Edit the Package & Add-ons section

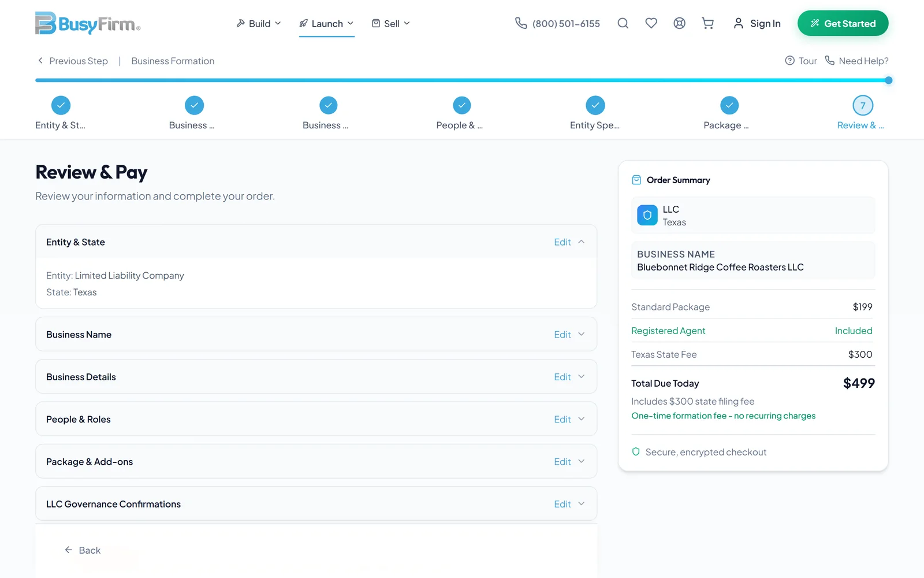(x=562, y=462)
